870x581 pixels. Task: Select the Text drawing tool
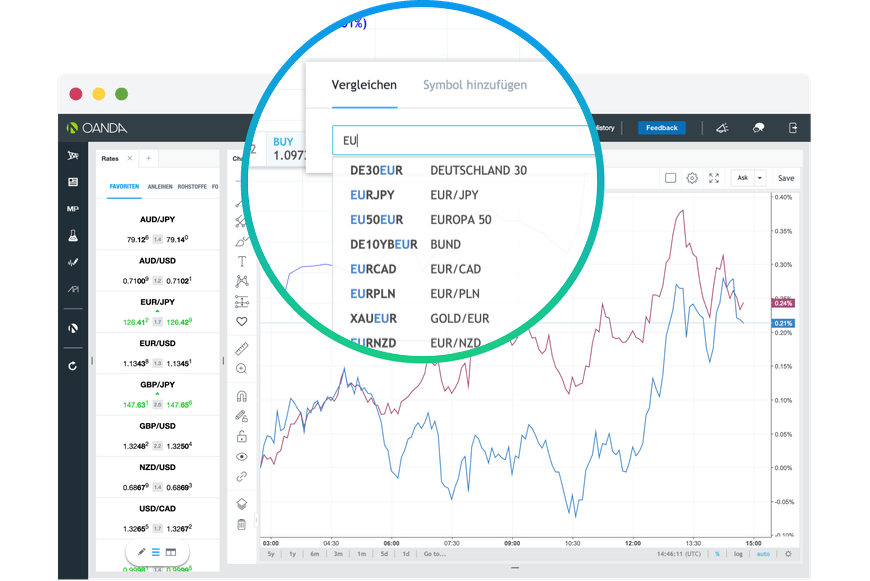[x=241, y=261]
